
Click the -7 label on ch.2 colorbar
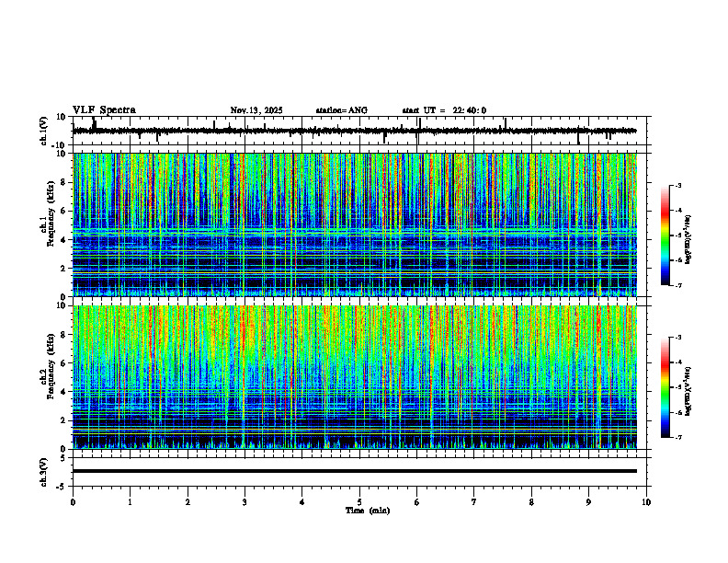678,438
